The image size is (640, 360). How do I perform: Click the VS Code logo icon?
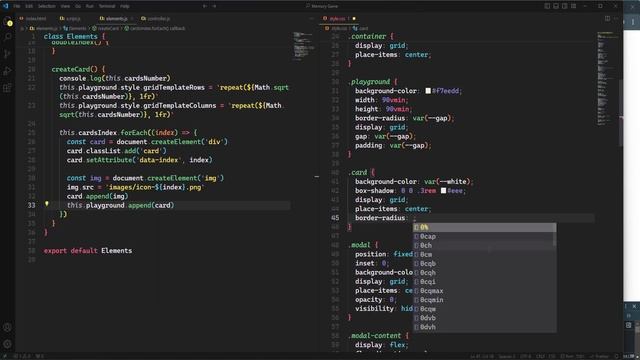click(5, 6)
